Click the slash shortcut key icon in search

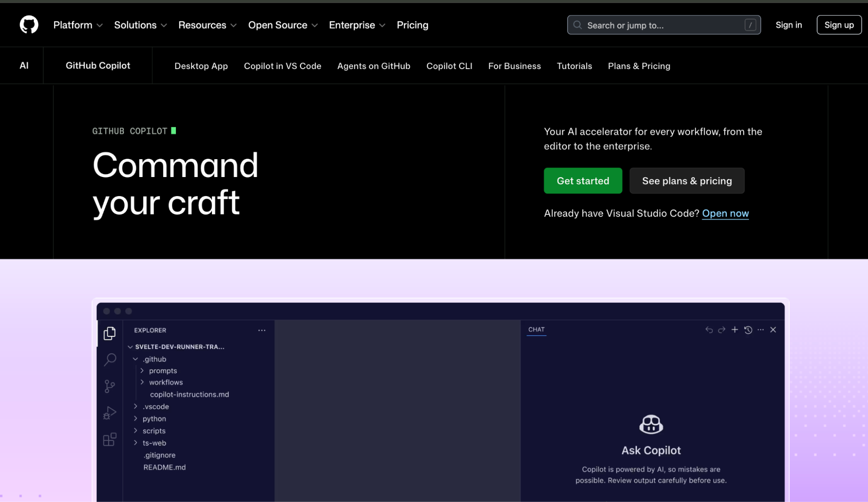tap(750, 25)
